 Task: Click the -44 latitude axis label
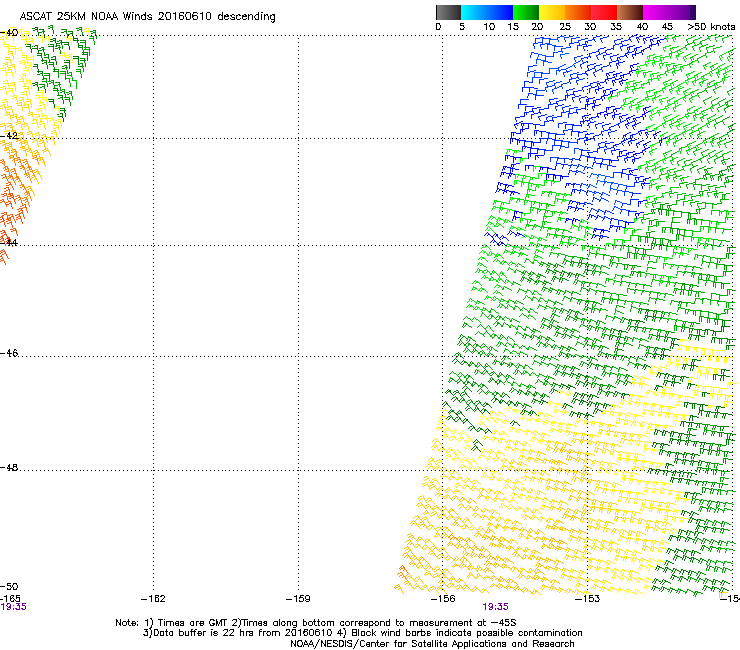9,243
